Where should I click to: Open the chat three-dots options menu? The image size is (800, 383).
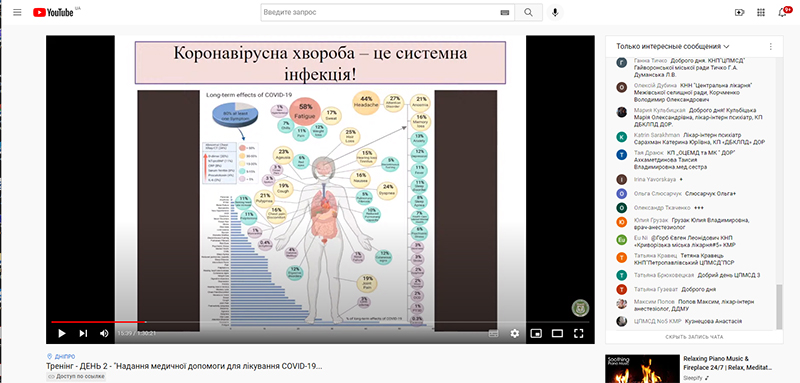[x=770, y=46]
